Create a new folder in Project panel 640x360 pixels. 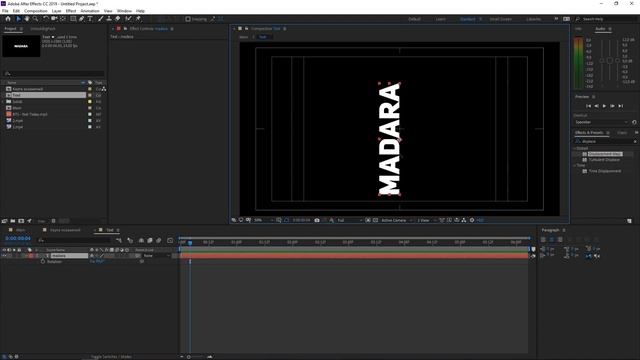13,221
